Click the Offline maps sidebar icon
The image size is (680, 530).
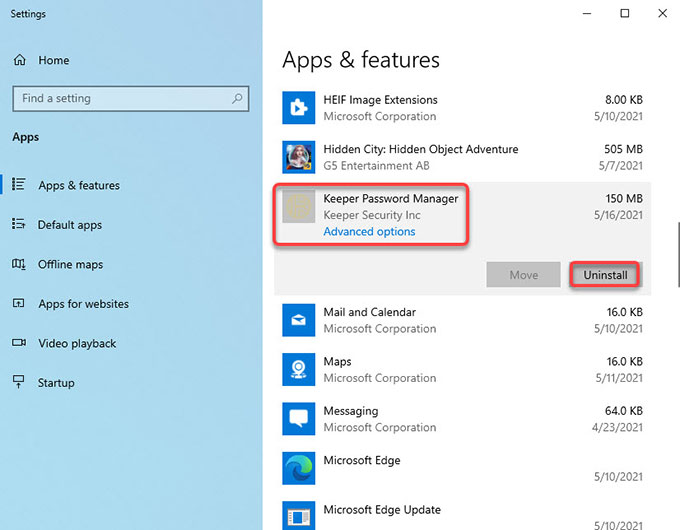tap(19, 263)
